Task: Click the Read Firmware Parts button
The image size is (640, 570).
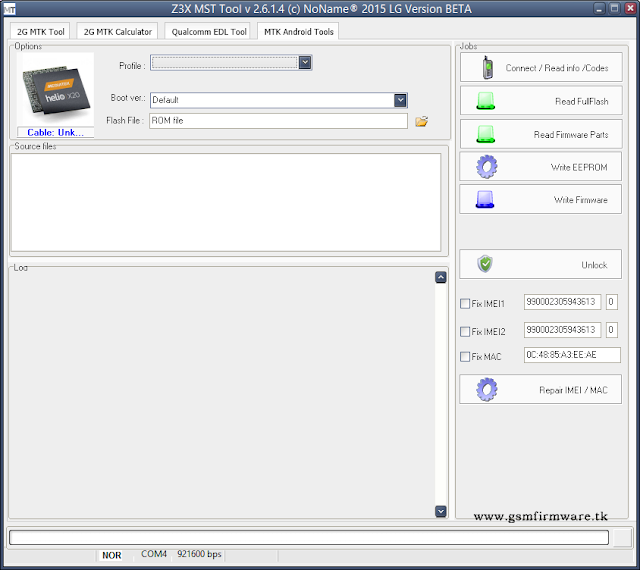Action: (541, 134)
